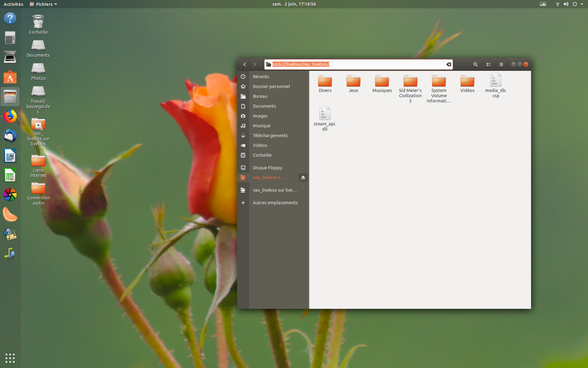Toggle list/grid view in Files

(488, 64)
